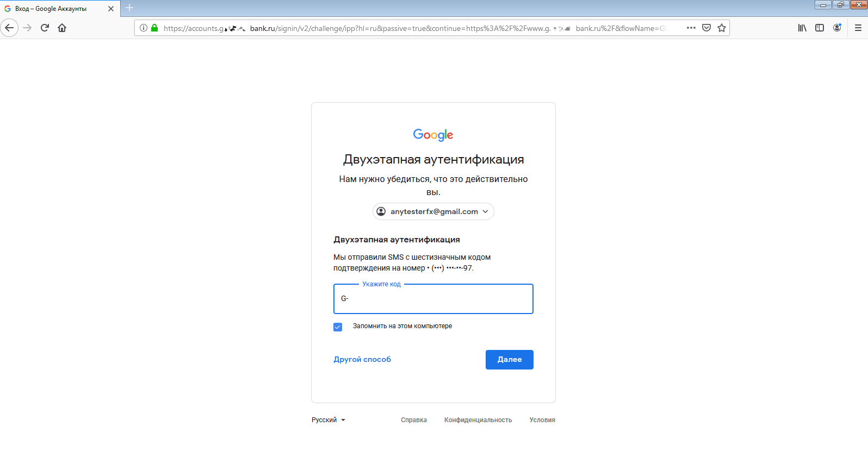This screenshot has width=868, height=451.
Task: Expand the anytesterfx@gmail.com account switcher
Action: pyautogui.click(x=433, y=211)
